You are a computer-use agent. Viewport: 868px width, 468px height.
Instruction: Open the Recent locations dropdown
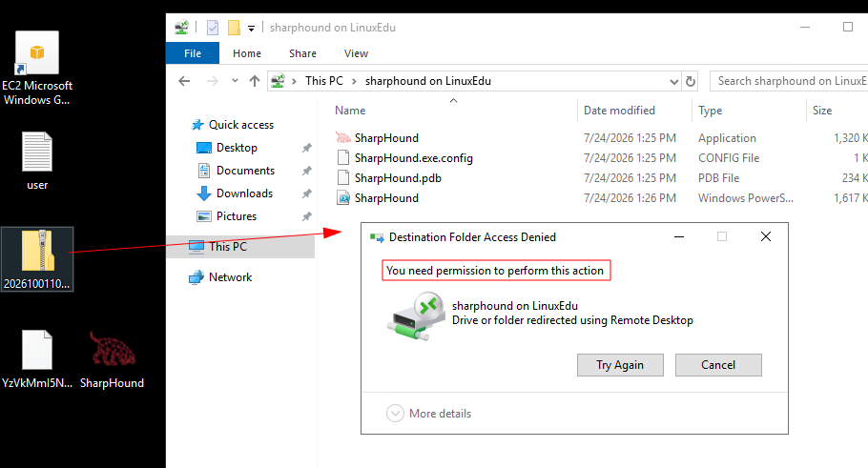[235, 81]
